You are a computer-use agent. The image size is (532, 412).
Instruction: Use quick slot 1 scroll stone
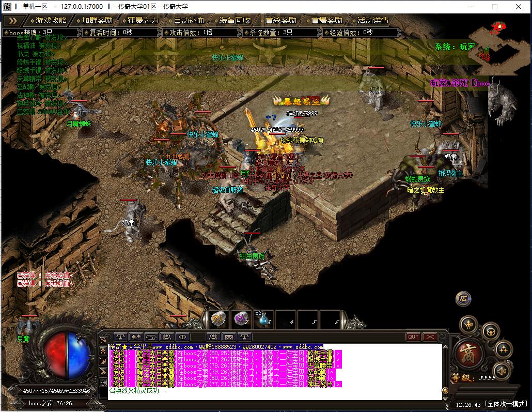point(218,319)
